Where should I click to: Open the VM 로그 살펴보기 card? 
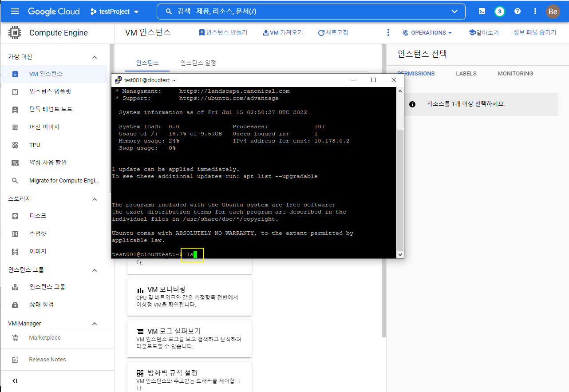190,339
